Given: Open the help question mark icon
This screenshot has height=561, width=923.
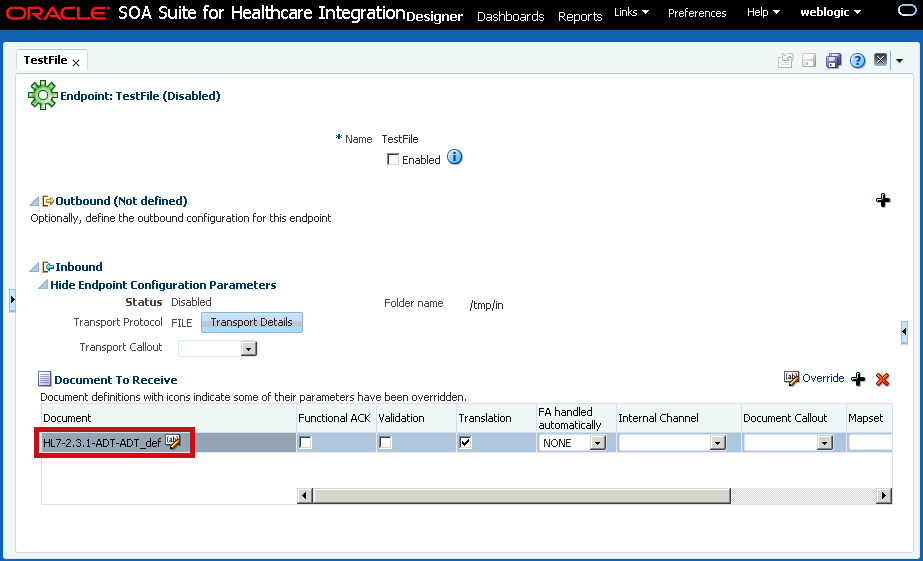Looking at the screenshot, I should point(857,61).
